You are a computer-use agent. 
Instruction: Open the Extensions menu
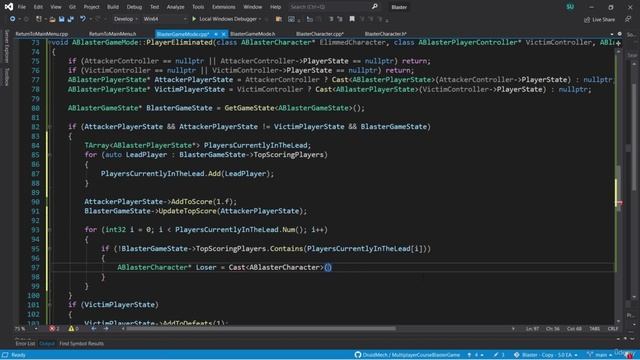pos(224,7)
